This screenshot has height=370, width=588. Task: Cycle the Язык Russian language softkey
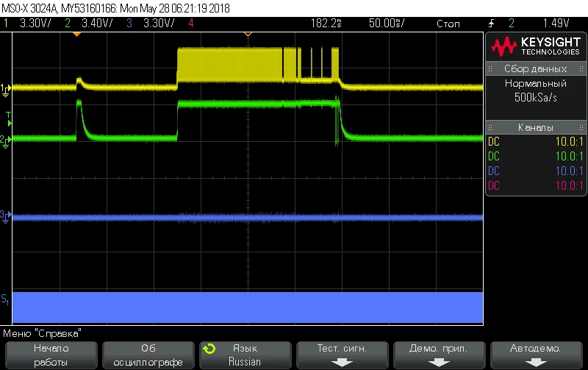point(245,355)
